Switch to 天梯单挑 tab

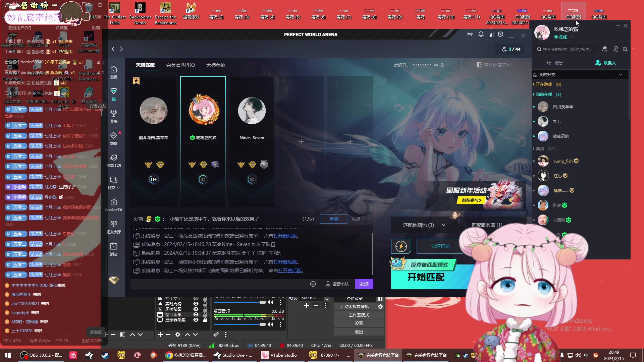pos(216,65)
